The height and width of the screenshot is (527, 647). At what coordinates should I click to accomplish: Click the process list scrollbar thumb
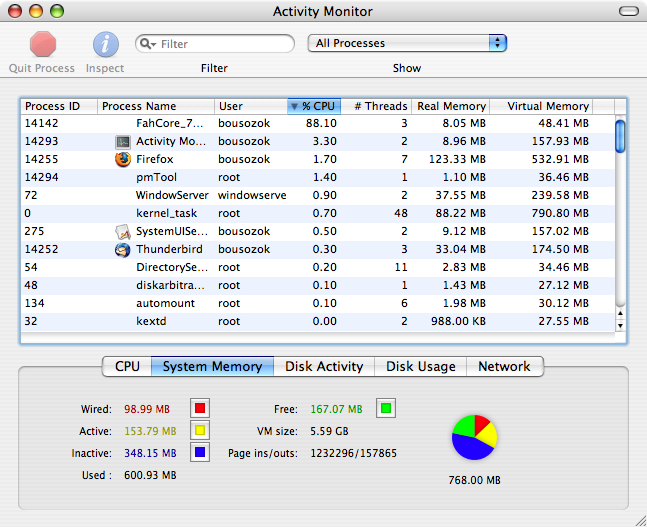(620, 136)
